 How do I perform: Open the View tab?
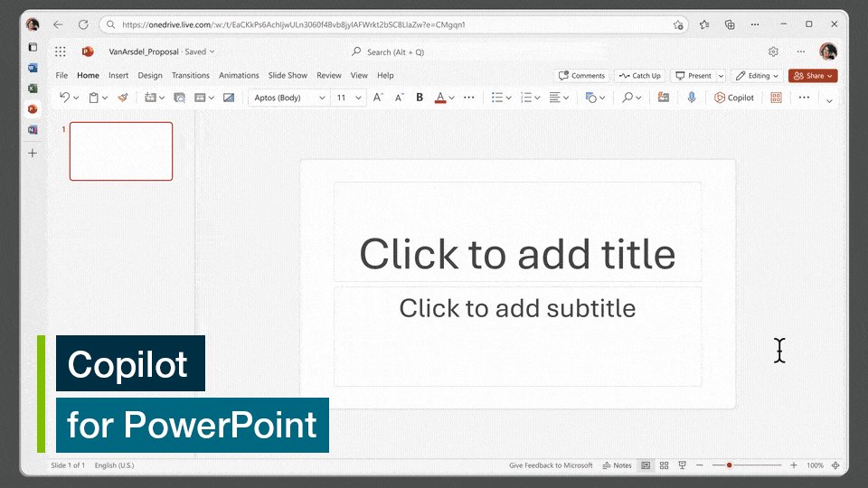pyautogui.click(x=359, y=76)
